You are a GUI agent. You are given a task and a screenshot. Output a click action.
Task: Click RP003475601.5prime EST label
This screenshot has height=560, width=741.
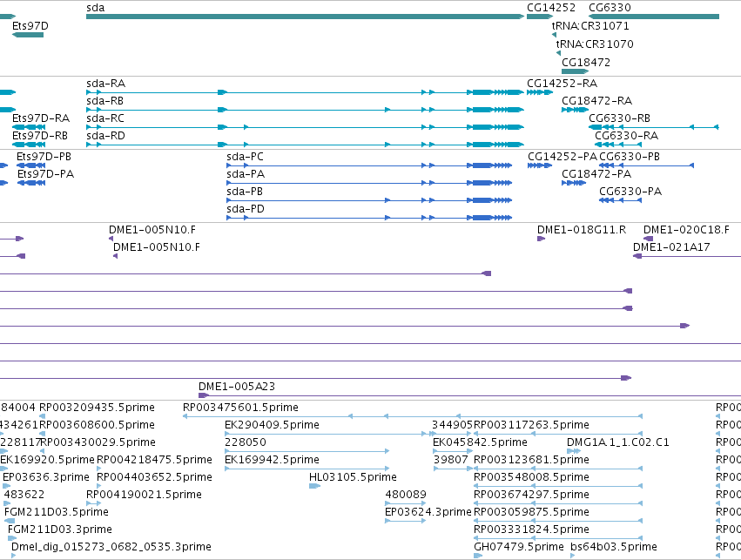(240, 408)
